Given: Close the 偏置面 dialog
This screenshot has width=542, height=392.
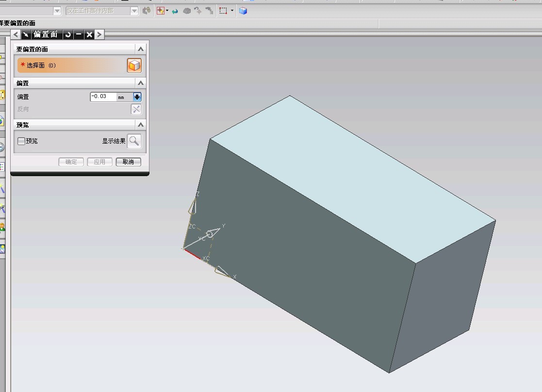Looking at the screenshot, I should click(x=89, y=34).
